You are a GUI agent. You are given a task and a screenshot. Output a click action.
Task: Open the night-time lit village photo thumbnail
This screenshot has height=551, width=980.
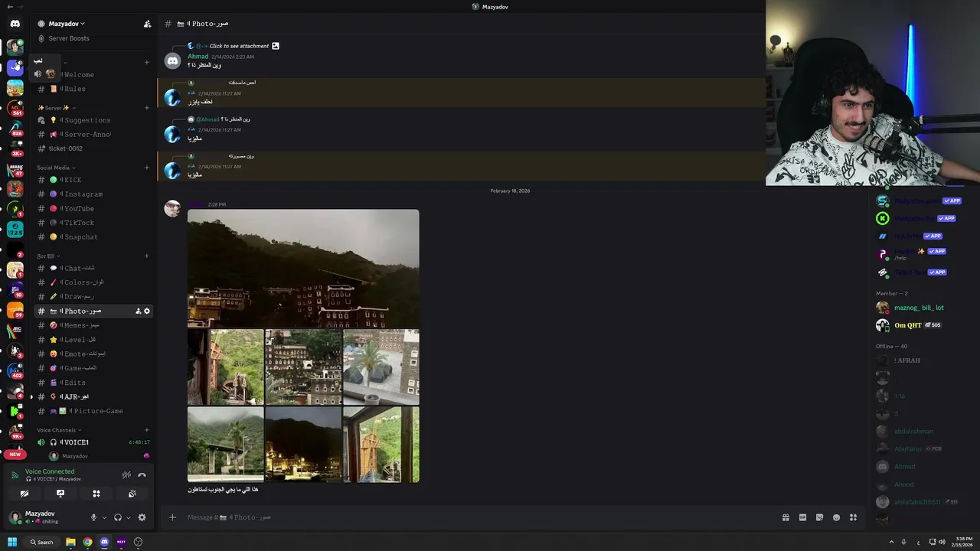coord(303,445)
